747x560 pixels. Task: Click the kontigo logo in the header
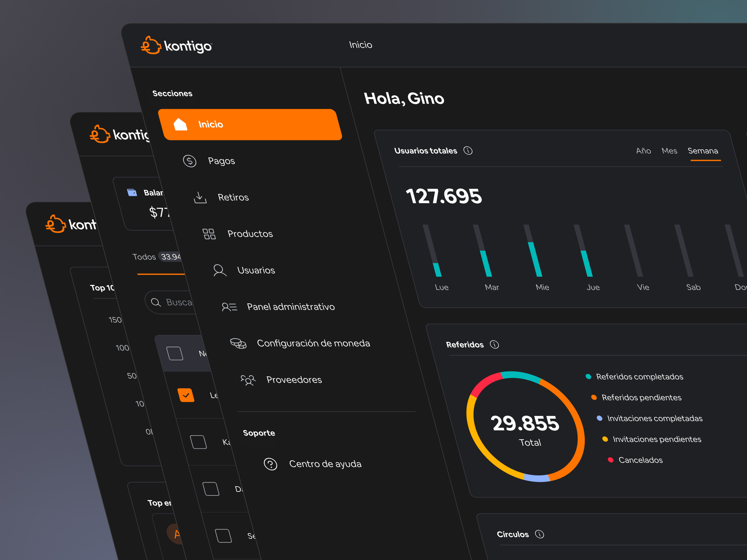pos(175,46)
